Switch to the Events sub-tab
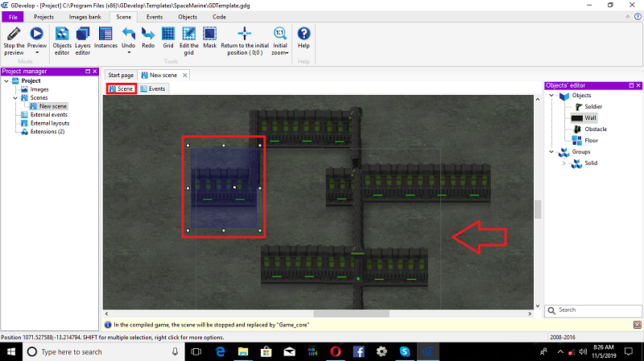644x361 pixels. click(x=153, y=88)
